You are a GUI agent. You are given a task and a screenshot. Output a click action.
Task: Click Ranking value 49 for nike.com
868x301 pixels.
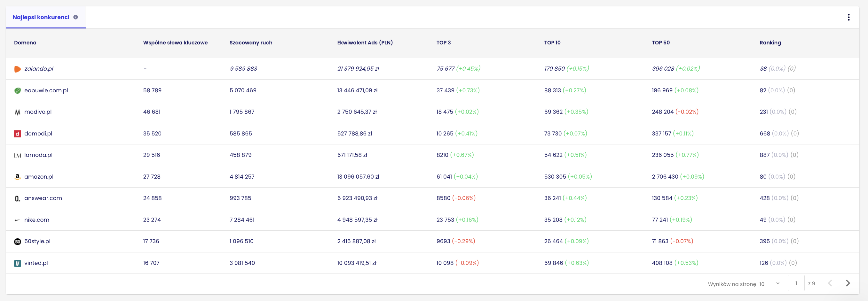click(763, 220)
